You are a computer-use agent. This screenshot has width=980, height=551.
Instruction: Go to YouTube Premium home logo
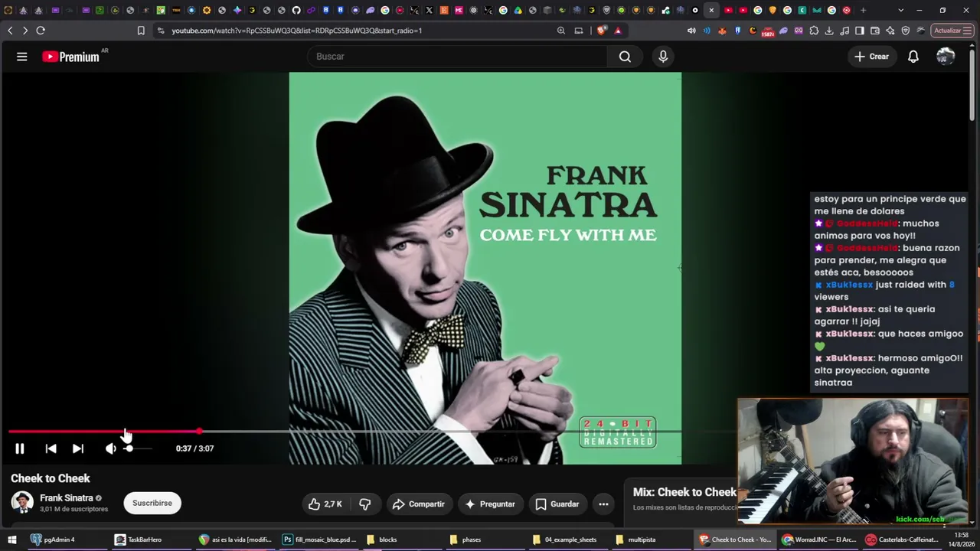coord(70,57)
